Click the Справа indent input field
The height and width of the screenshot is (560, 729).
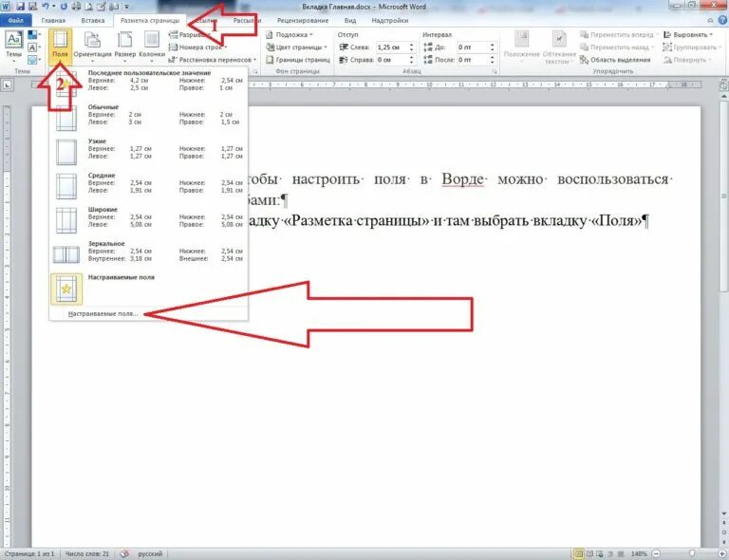click(x=391, y=60)
